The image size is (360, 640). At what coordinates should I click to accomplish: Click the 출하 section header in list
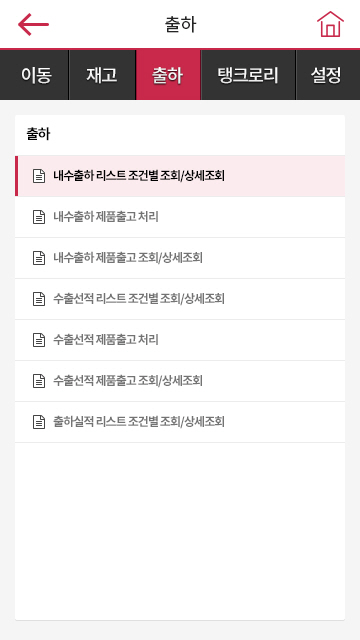click(x=38, y=134)
